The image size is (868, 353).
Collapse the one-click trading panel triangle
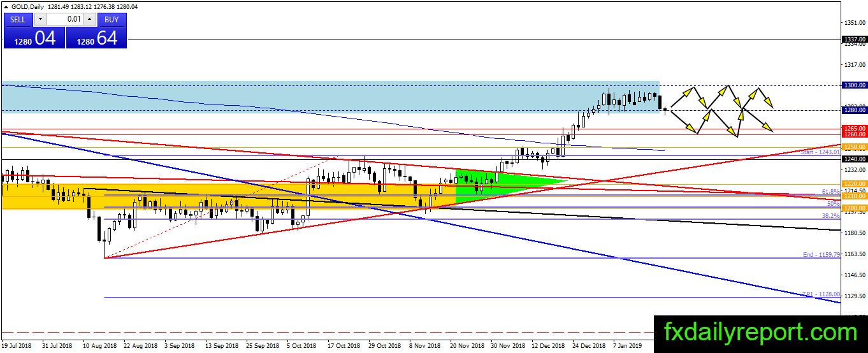6,8
